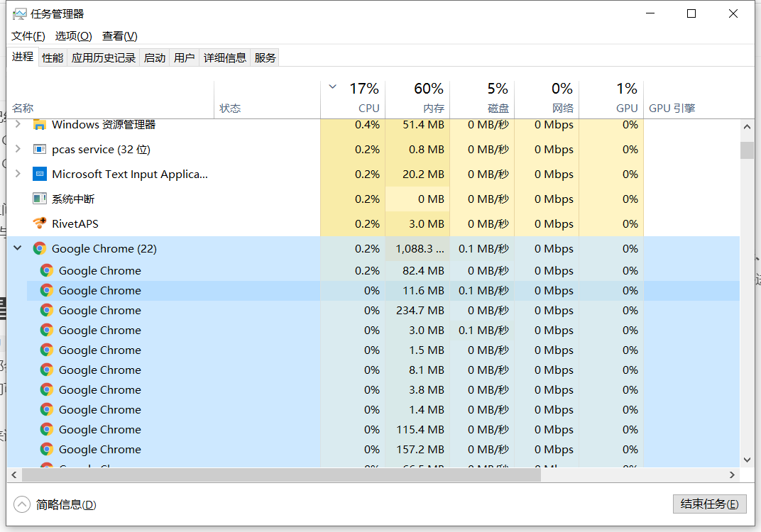The image size is (761, 532).
Task: Click Chrome icon in the 115.4 MB row
Action: [47, 430]
